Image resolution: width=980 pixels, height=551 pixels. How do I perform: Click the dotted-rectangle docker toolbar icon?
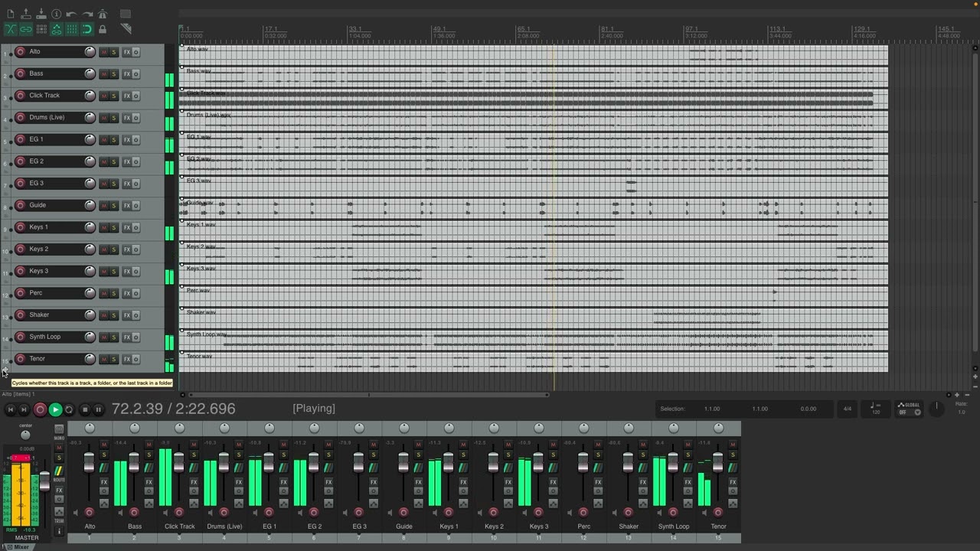point(126,14)
